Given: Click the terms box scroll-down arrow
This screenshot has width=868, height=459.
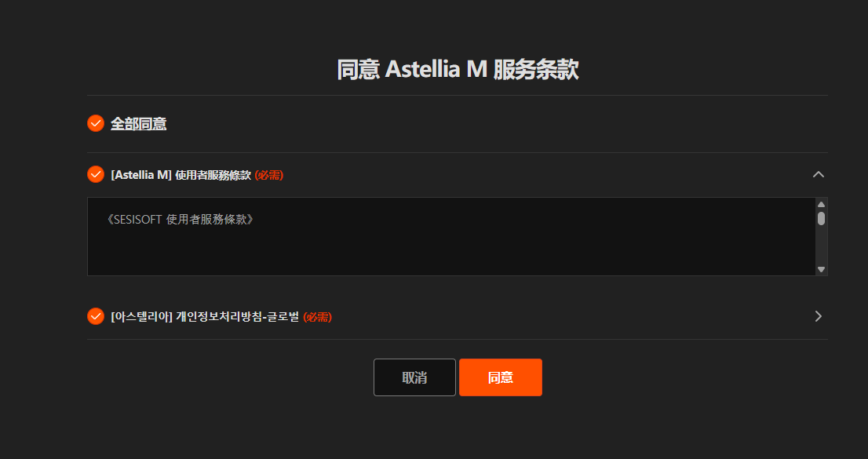Looking at the screenshot, I should pyautogui.click(x=821, y=269).
